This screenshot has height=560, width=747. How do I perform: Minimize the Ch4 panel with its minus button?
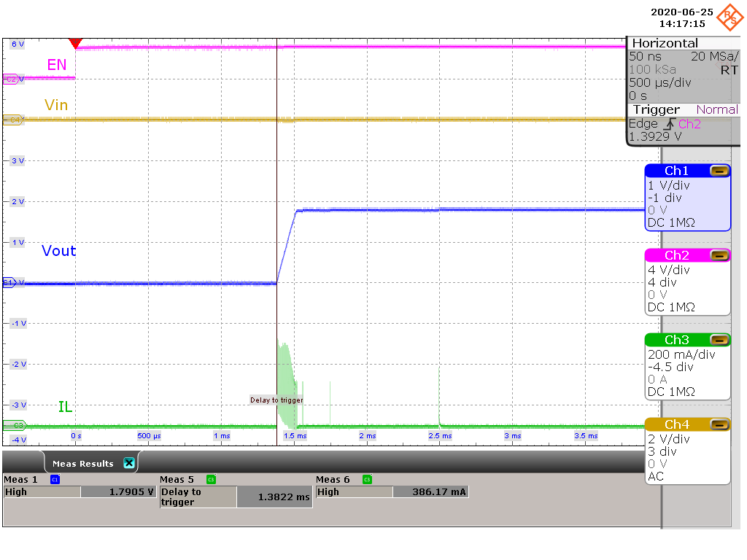click(x=721, y=424)
